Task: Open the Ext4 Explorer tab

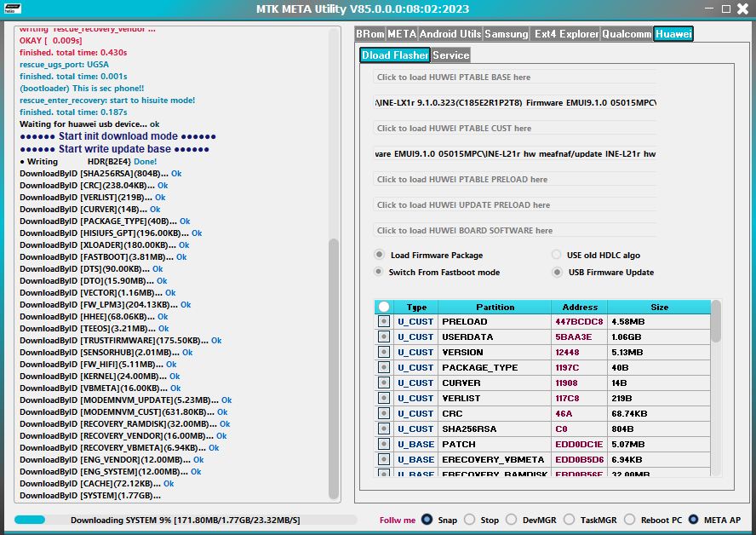Action: (x=566, y=34)
